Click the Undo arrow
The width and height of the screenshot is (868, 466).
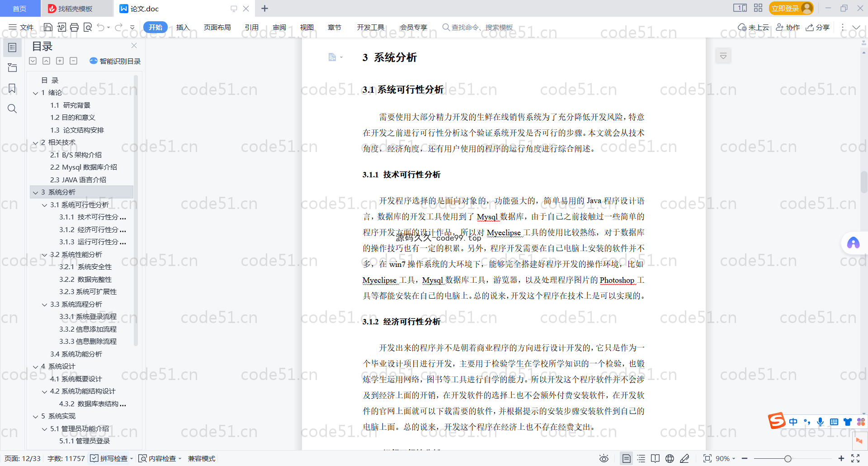pos(101,27)
